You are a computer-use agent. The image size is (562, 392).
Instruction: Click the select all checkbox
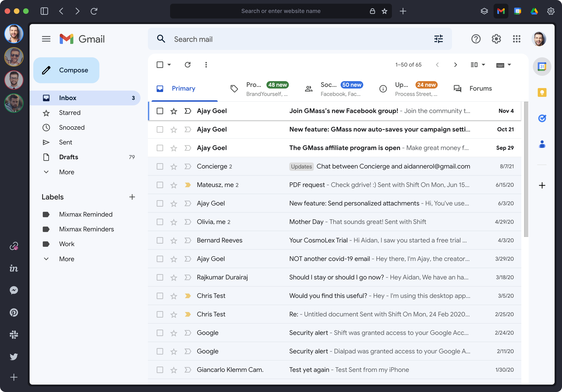[160, 64]
